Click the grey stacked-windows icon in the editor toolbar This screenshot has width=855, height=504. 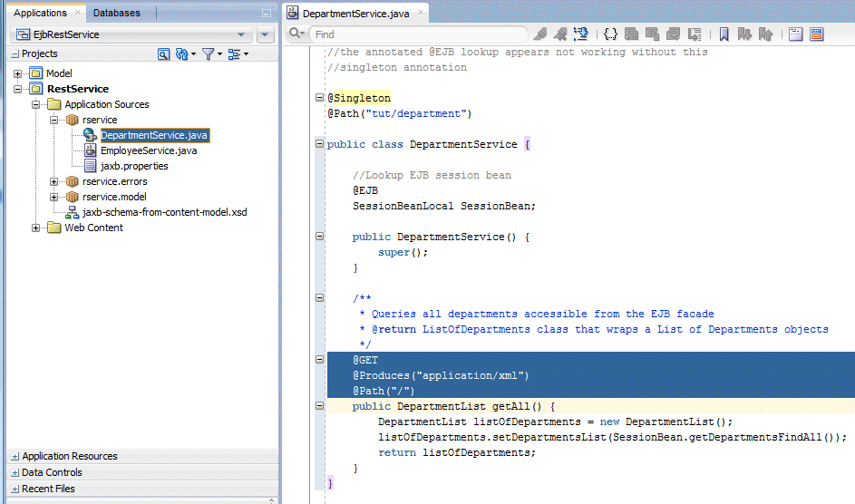674,34
